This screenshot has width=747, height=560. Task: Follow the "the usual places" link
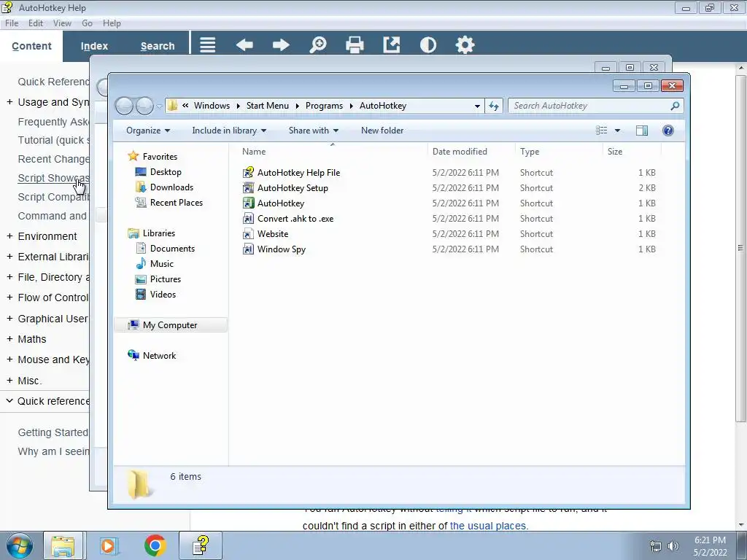coord(488,526)
